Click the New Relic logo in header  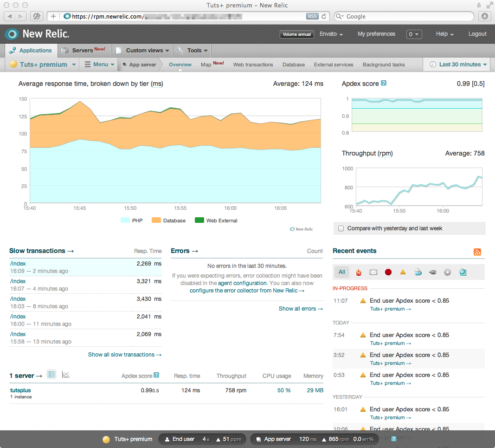pos(37,34)
